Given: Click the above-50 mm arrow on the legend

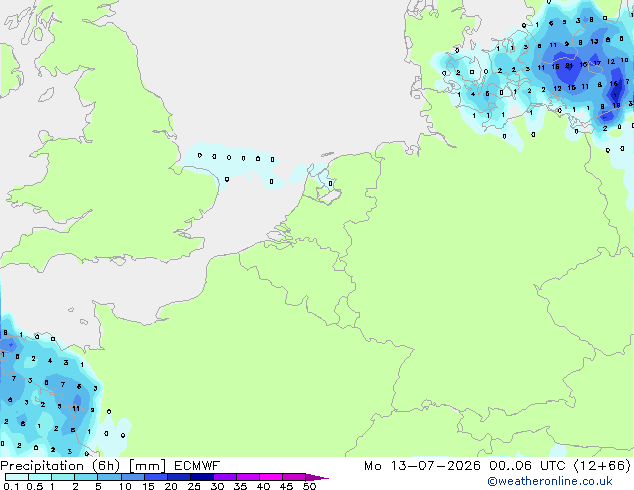Looking at the screenshot, I should click(x=317, y=477).
